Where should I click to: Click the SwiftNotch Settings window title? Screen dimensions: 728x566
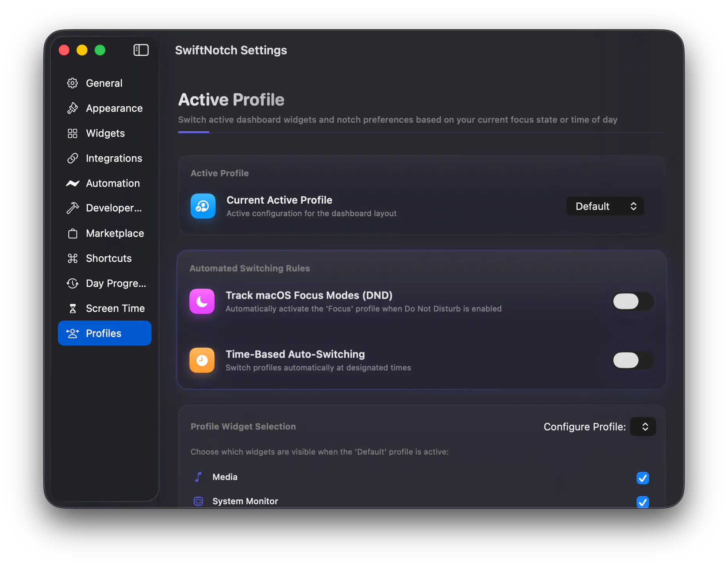[x=231, y=50]
